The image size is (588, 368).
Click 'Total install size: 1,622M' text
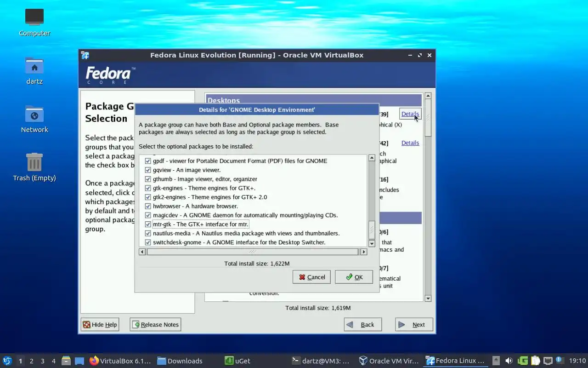[x=257, y=264]
